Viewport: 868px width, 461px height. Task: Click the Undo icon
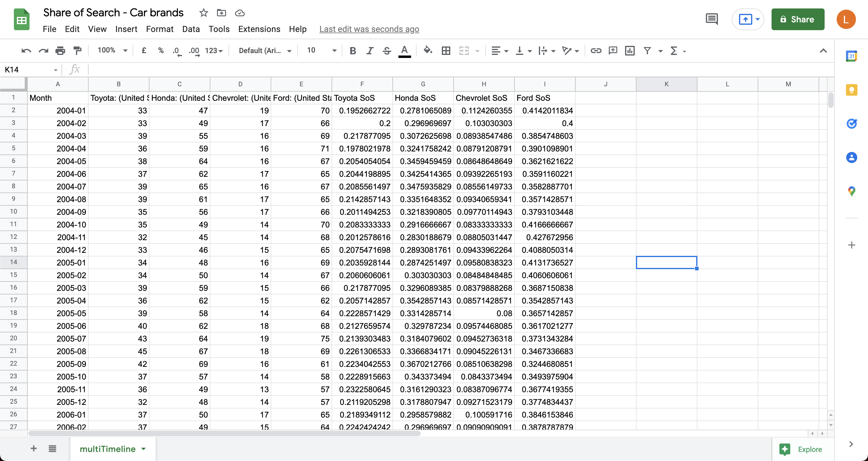(x=26, y=51)
